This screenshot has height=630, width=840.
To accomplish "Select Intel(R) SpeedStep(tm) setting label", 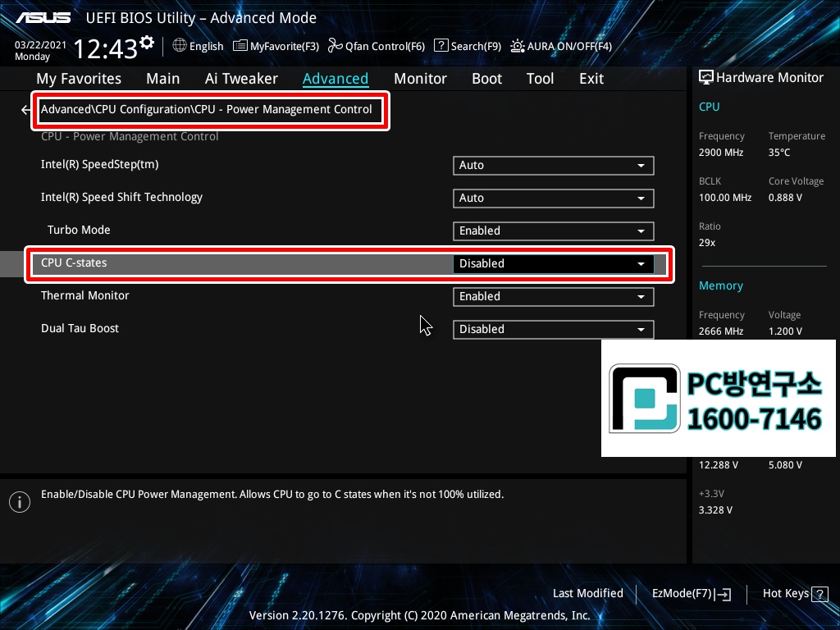I will pos(99,164).
